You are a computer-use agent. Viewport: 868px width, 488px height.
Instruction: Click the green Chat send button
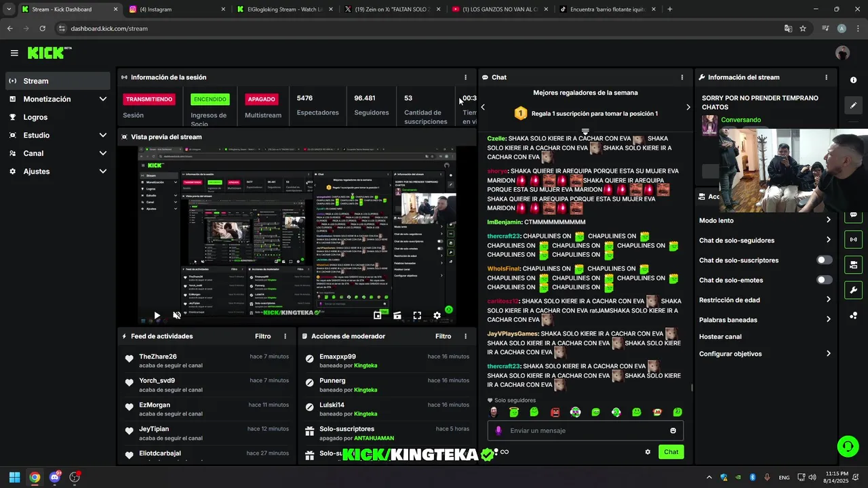click(x=671, y=452)
